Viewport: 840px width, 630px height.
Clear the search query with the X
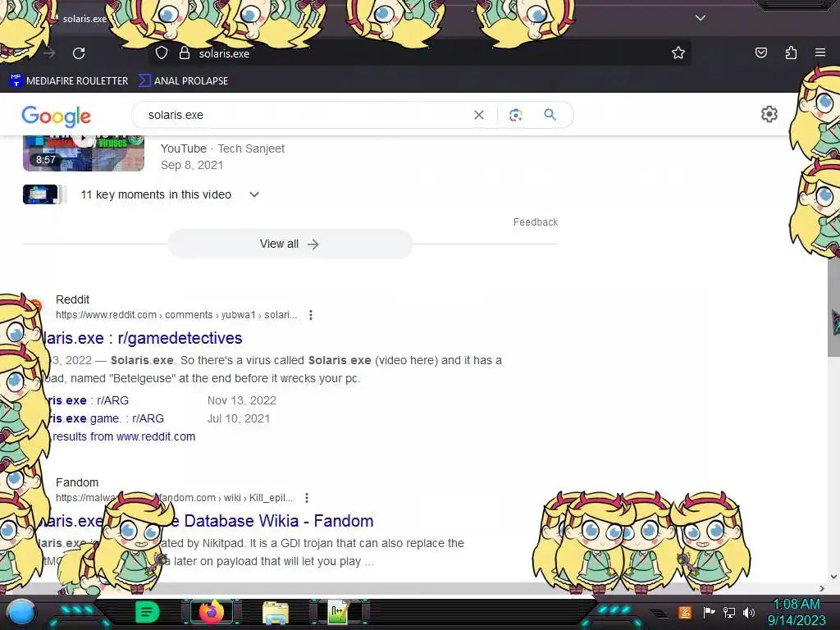click(479, 115)
